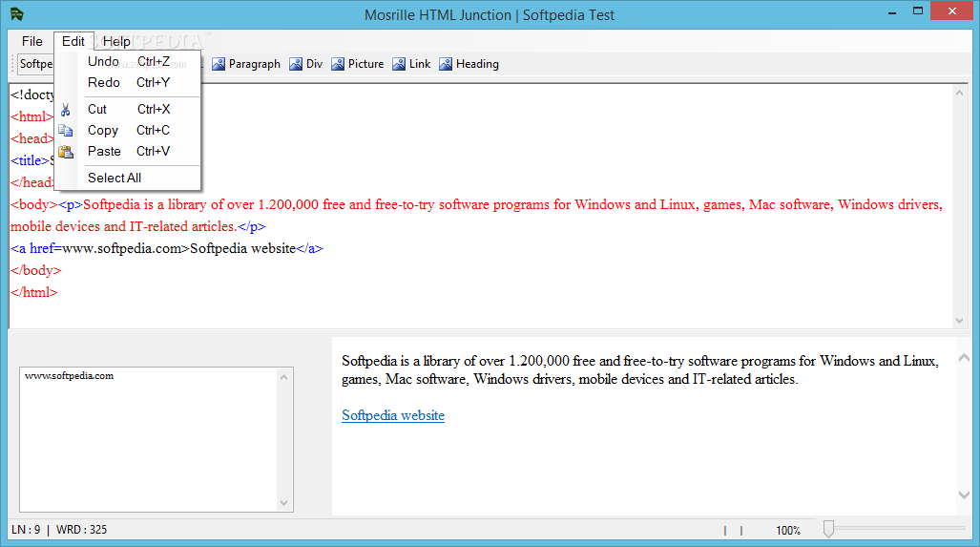Insert a Picture tag via toolbar label
The image size is (980, 547).
tap(365, 64)
